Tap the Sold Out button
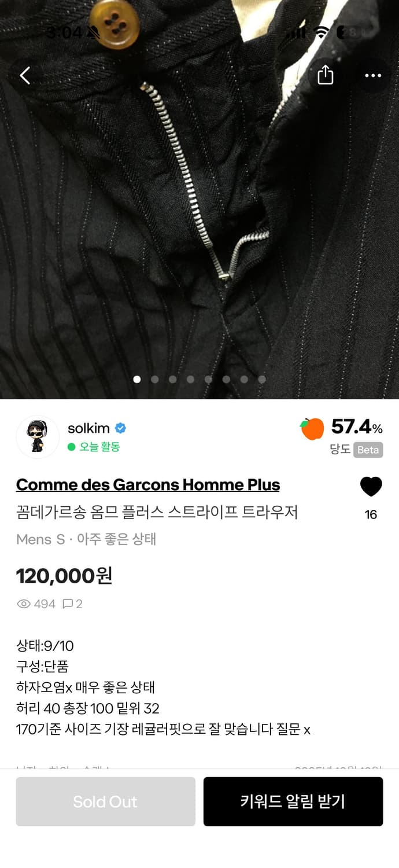Viewport: 399px width, 868px height. tap(105, 801)
